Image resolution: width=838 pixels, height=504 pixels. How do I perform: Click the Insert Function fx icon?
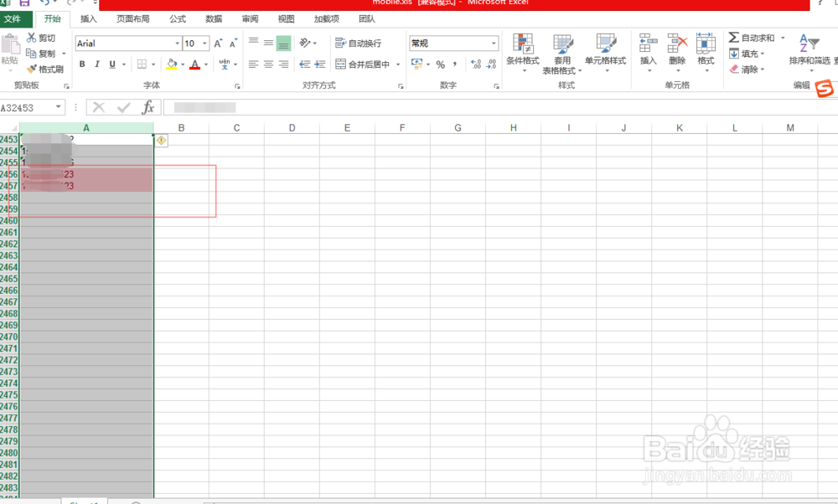(x=148, y=107)
